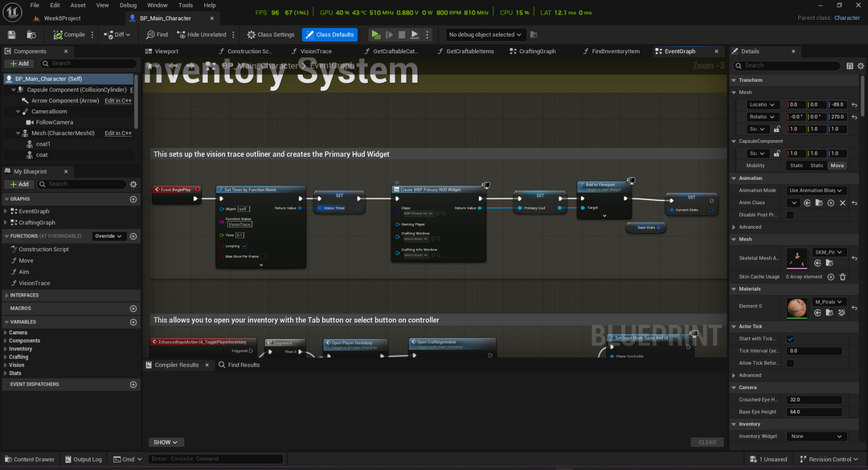Save the current blueprint asset

(11, 35)
